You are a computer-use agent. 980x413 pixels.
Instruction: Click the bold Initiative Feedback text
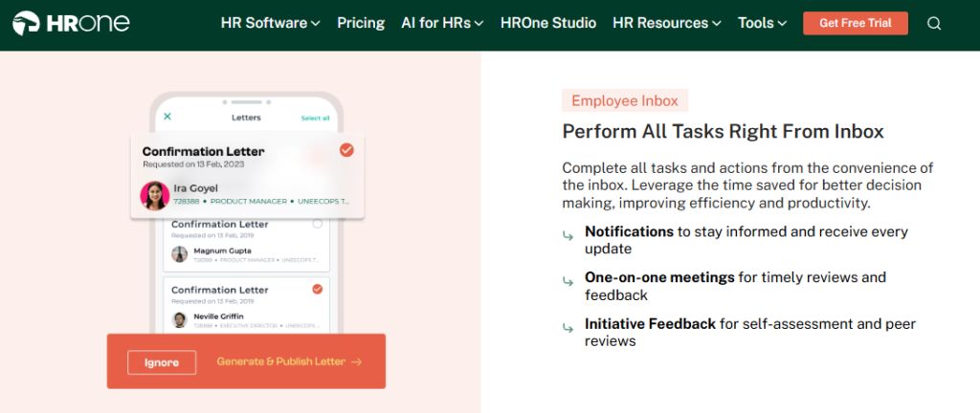[650, 324]
